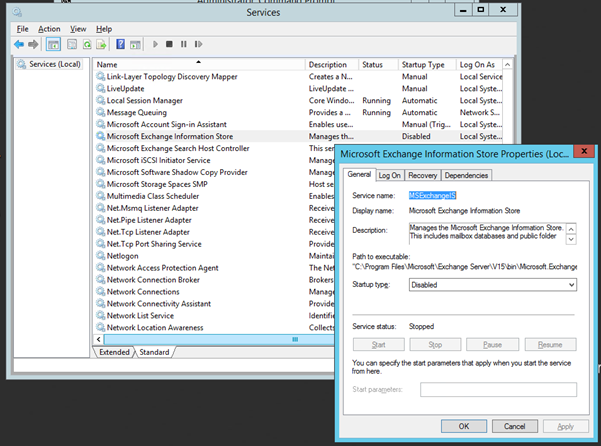Image resolution: width=601 pixels, height=446 pixels.
Task: Sort by the Startup Type column header
Action: (x=427, y=64)
